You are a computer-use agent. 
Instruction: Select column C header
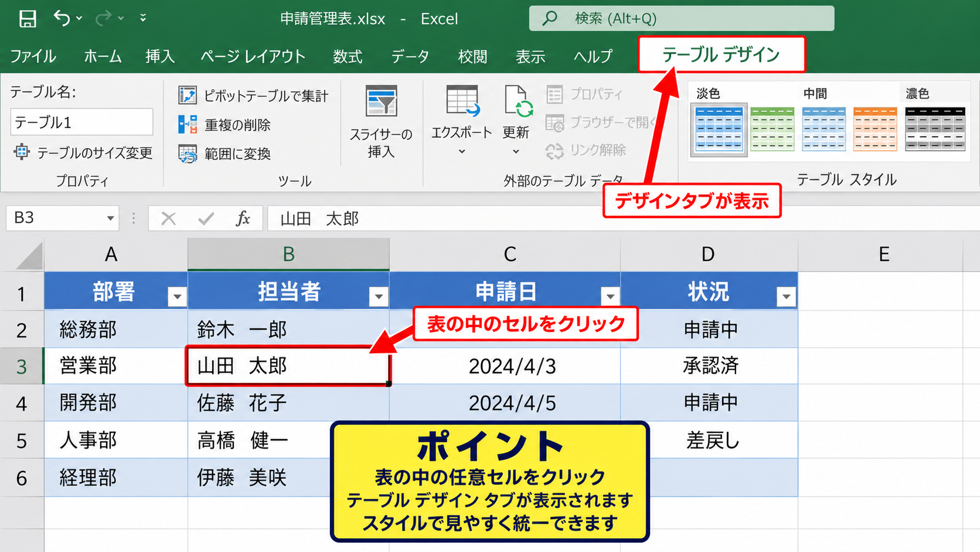(505, 254)
